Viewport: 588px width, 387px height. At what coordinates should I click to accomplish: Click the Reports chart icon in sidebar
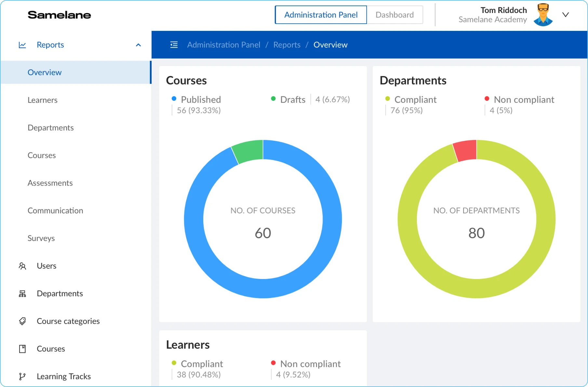[x=22, y=45]
